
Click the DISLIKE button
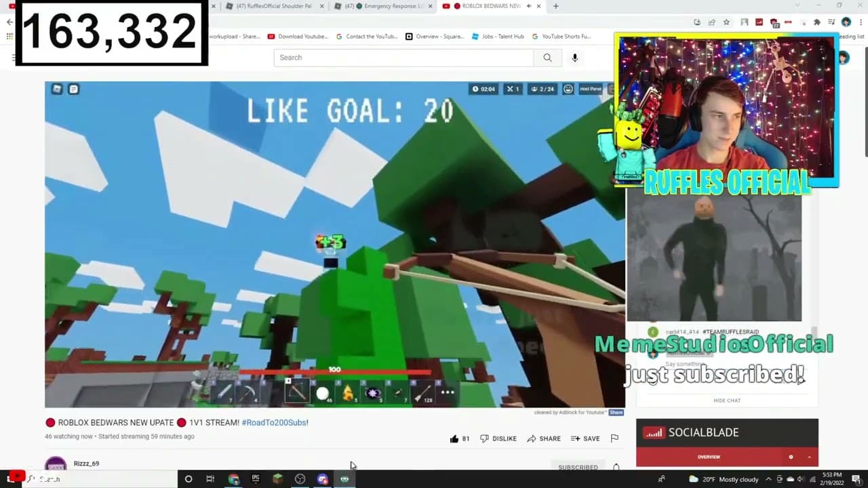pyautogui.click(x=498, y=439)
